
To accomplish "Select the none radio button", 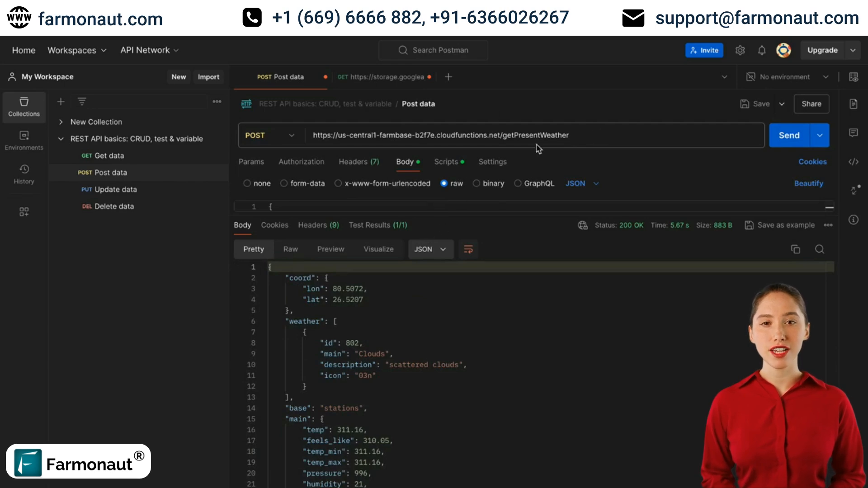I will tap(246, 183).
